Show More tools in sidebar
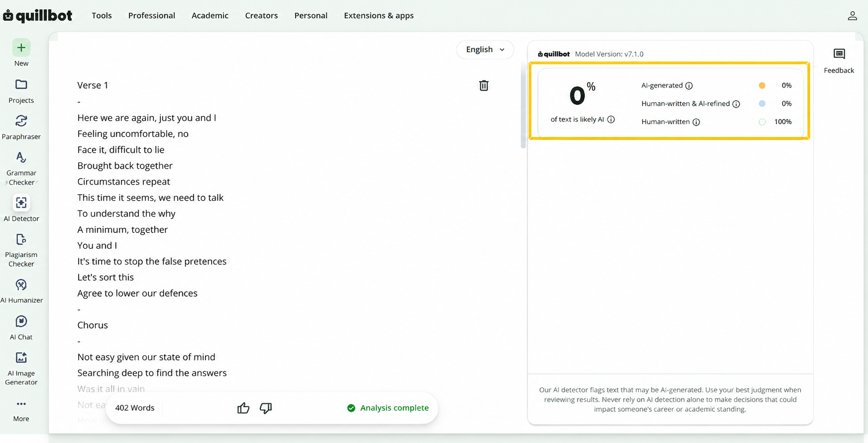This screenshot has height=443, width=868. [21, 410]
